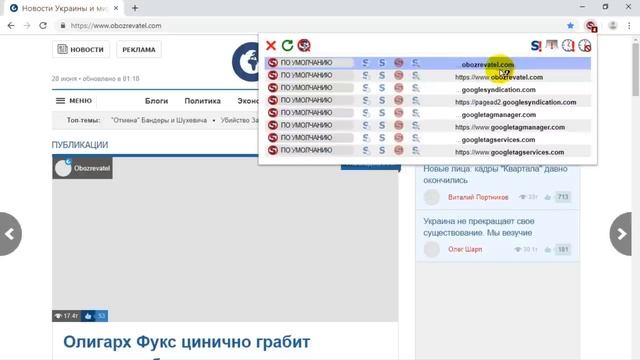The image size is (640, 360).
Task: Set https://www.googletagmanager.com to Temporarily Trusted
Action: click(x=366, y=125)
